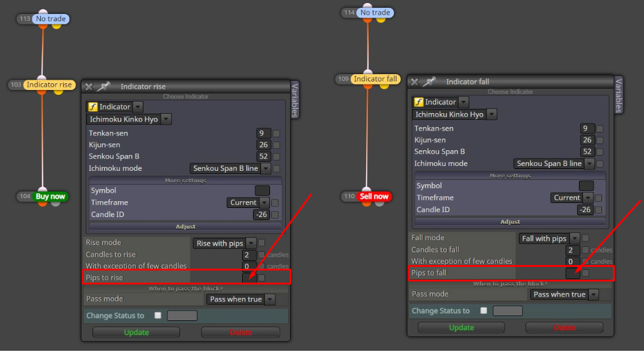The height and width of the screenshot is (352, 644).
Task: Select Indicator rise block 103
Action: 49,85
